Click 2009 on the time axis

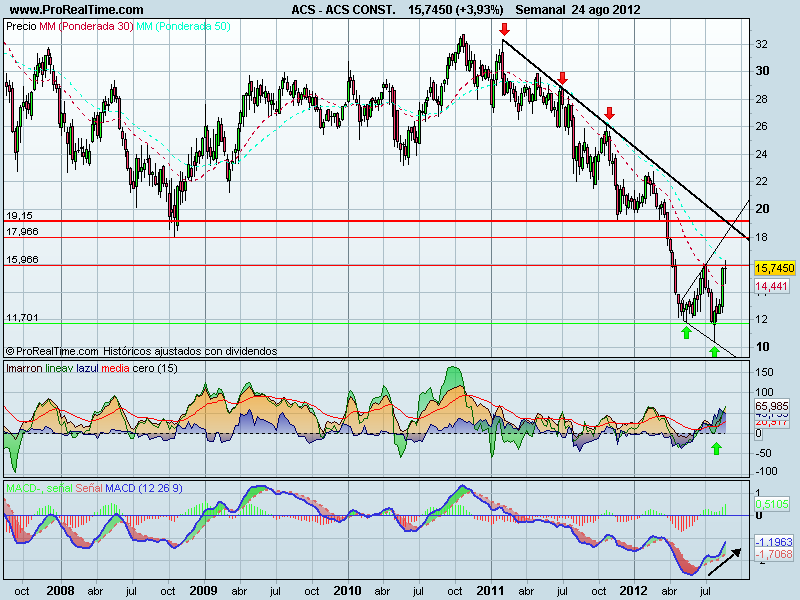(203, 591)
